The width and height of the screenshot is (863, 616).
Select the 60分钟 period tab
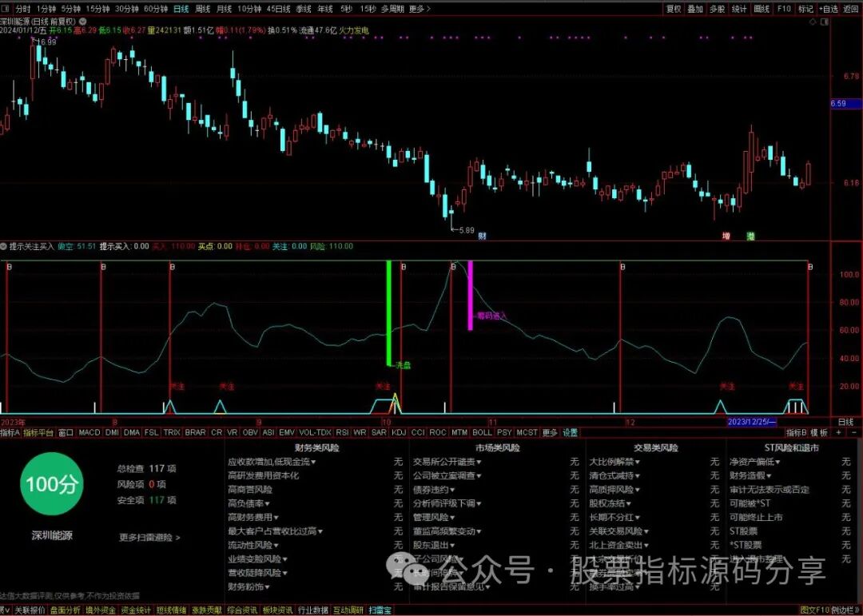[x=156, y=9]
